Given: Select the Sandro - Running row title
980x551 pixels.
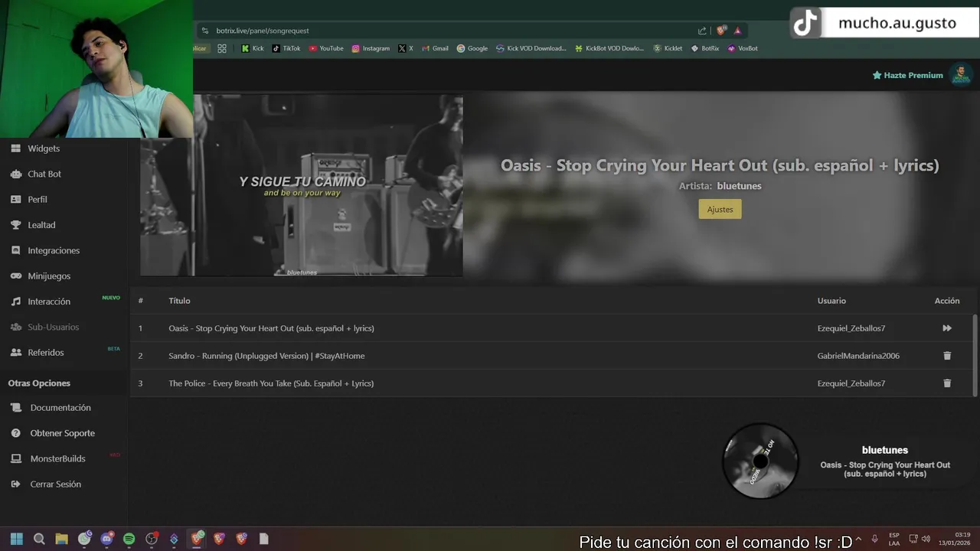Looking at the screenshot, I should [x=266, y=356].
